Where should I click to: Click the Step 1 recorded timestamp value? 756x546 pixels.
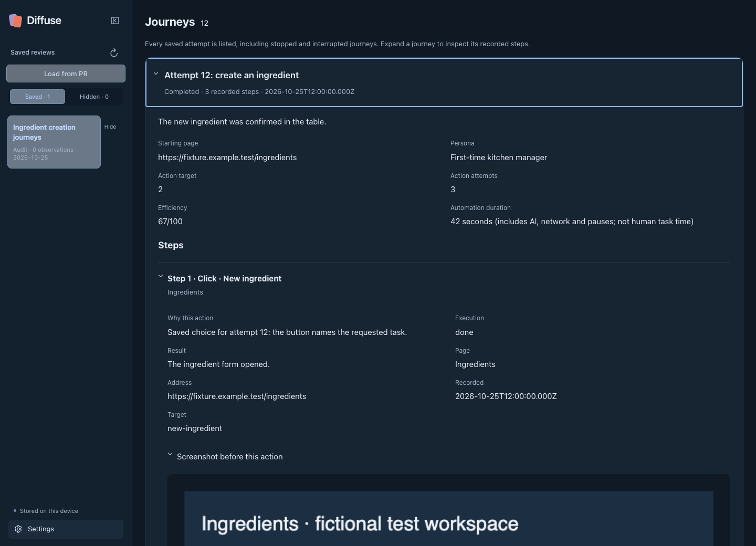506,396
